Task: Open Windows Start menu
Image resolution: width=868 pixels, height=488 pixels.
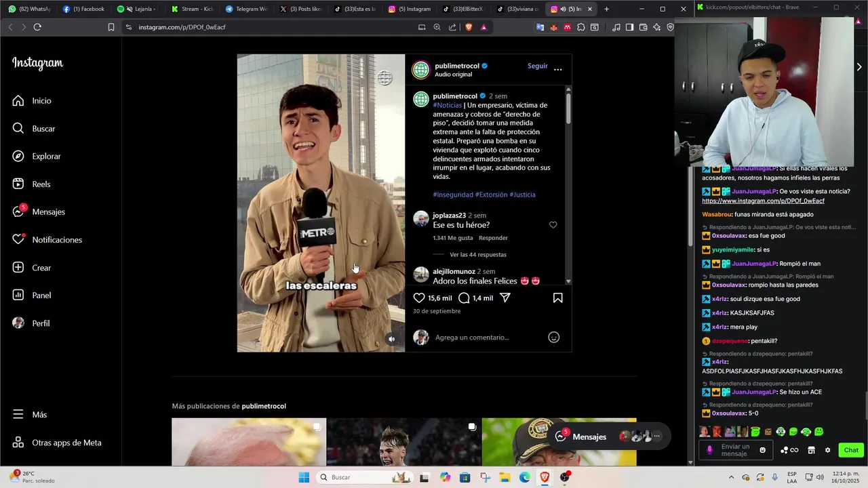Action: tap(304, 477)
